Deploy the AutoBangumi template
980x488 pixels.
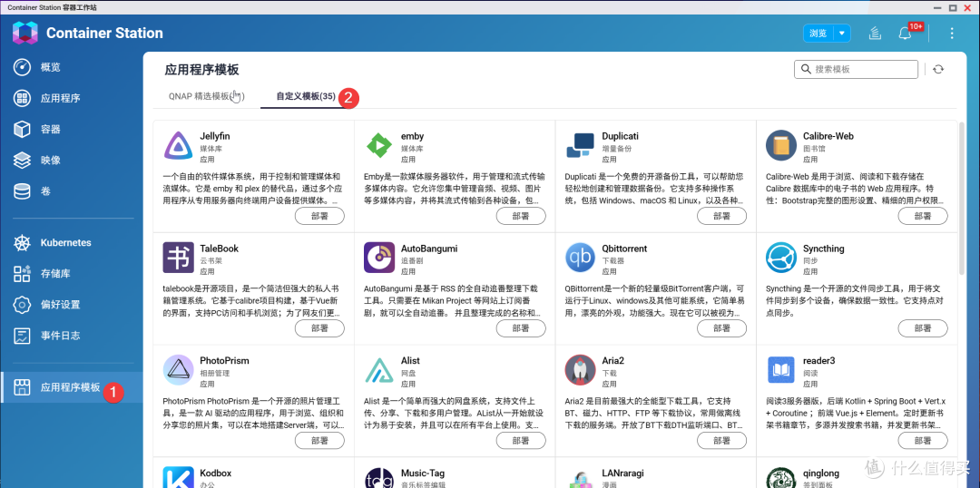[521, 328]
